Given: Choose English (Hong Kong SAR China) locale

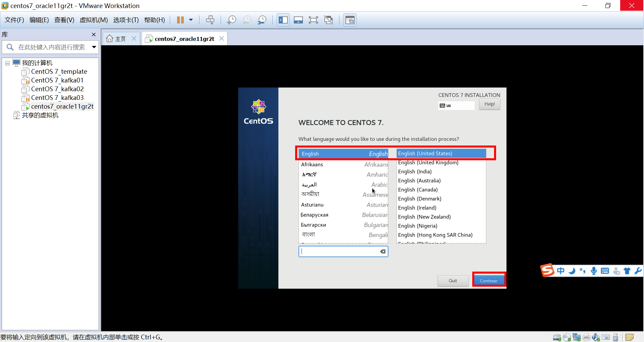Looking at the screenshot, I should tap(441, 235).
